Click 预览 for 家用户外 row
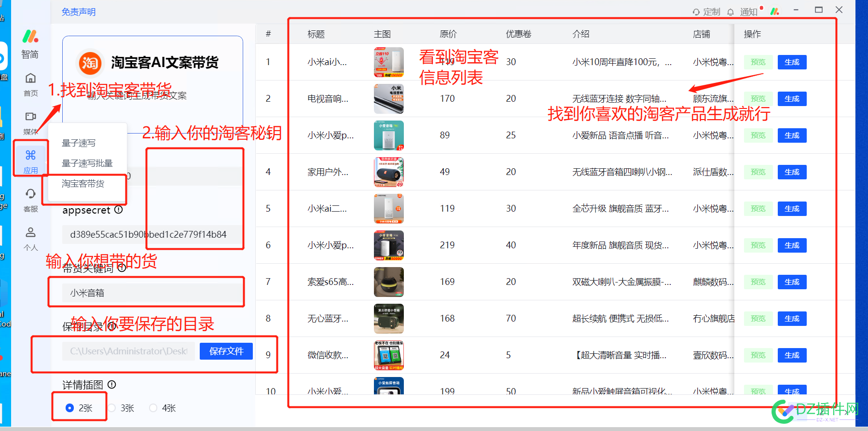Screen dimensions: 868x431 pyautogui.click(x=758, y=172)
